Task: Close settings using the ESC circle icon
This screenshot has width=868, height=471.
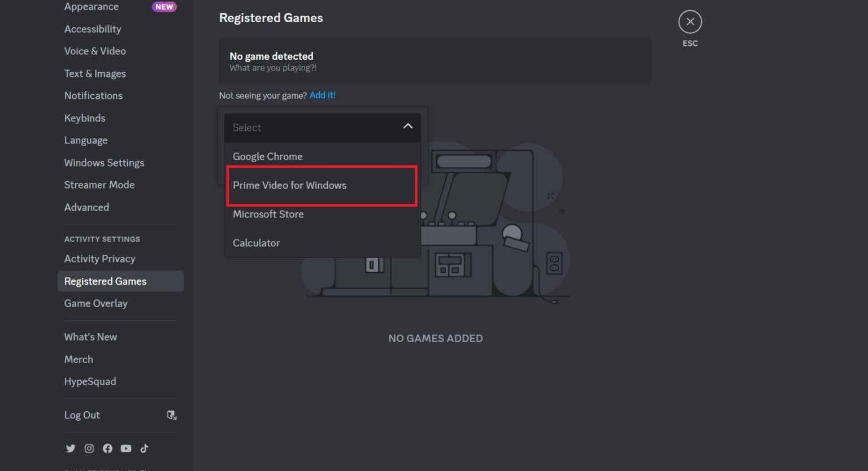Action: tap(690, 21)
